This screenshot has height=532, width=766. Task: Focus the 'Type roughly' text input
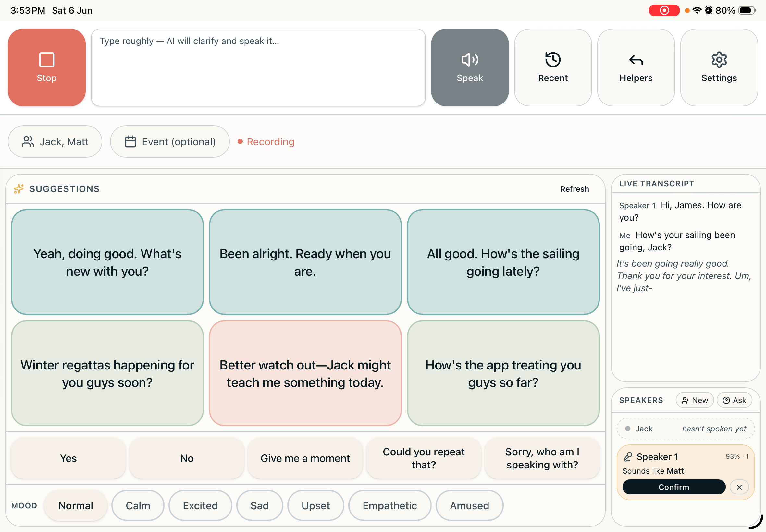pos(258,67)
